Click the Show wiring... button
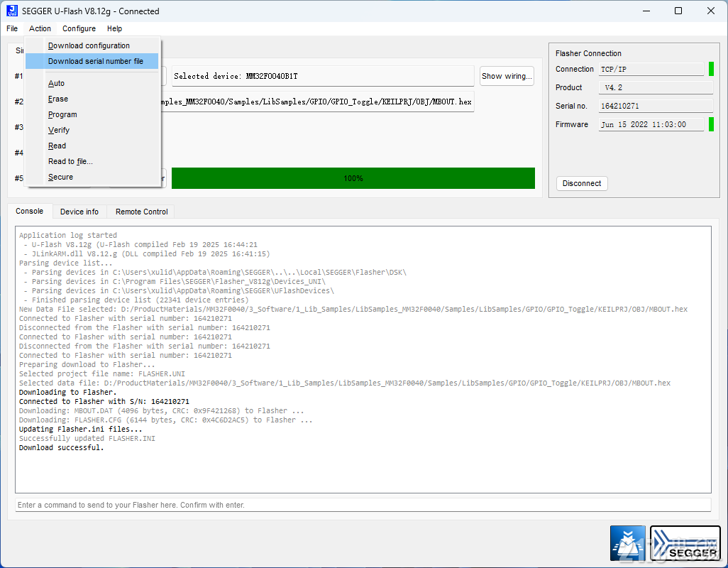 pos(507,76)
